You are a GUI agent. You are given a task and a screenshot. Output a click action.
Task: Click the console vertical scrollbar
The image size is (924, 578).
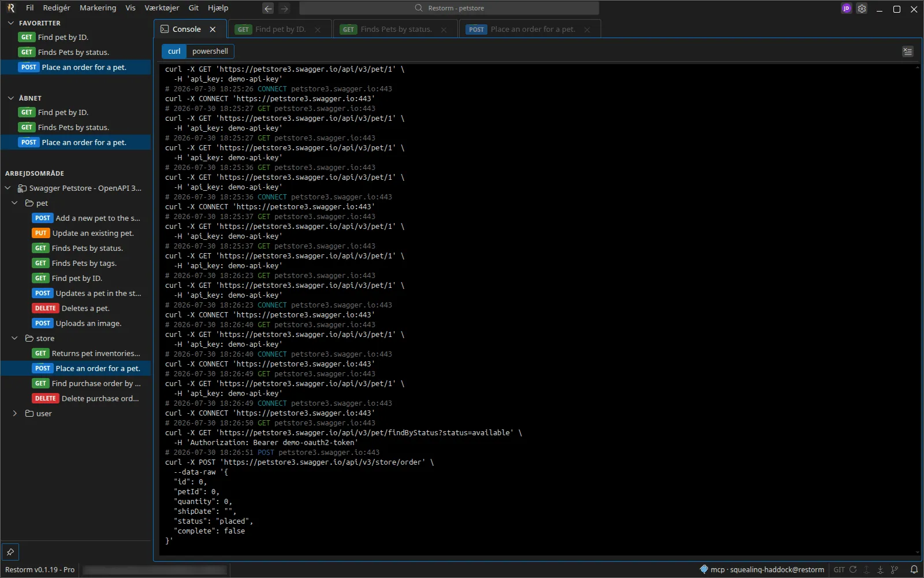(917, 309)
